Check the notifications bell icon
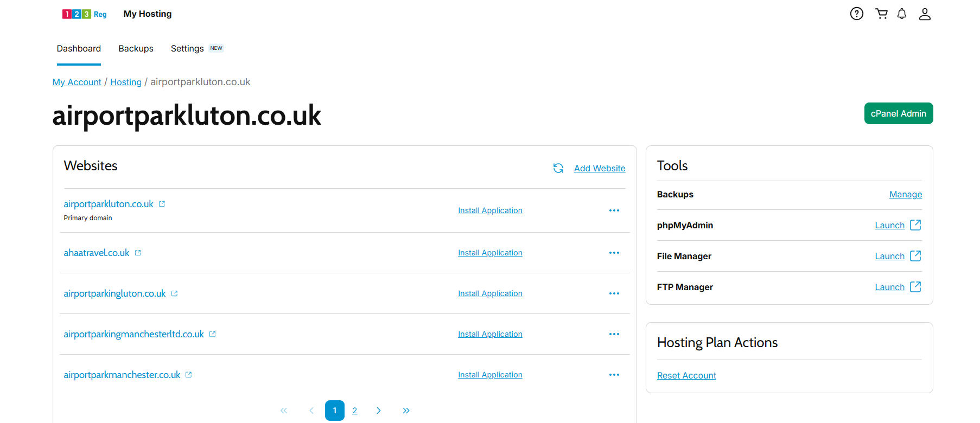This screenshot has height=423, width=980. click(x=902, y=14)
